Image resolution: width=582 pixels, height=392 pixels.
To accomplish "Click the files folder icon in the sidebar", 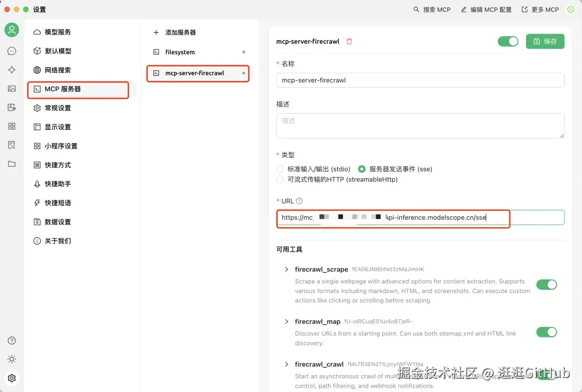I will (x=11, y=164).
